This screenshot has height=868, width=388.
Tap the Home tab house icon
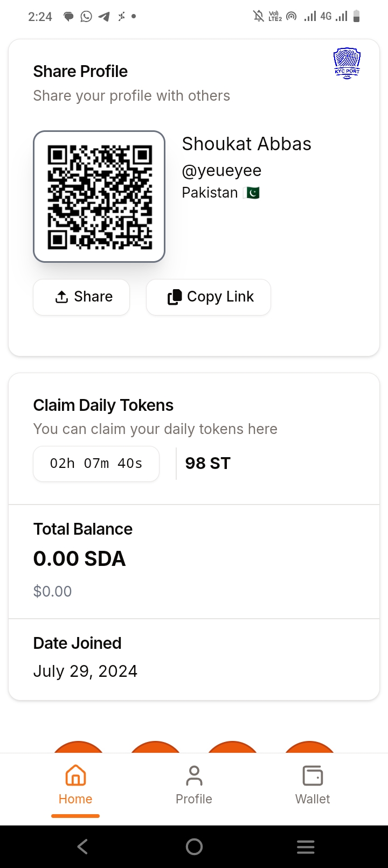75,776
